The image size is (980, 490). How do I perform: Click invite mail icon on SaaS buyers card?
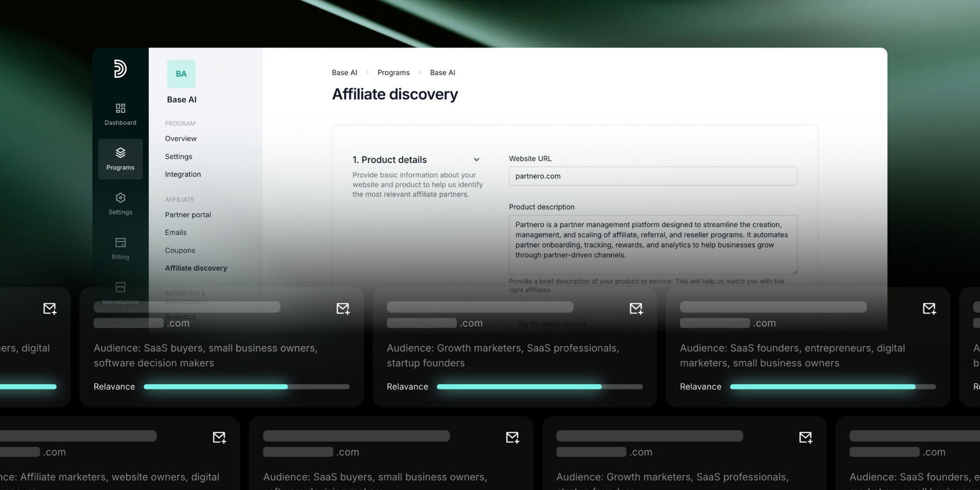pyautogui.click(x=343, y=309)
